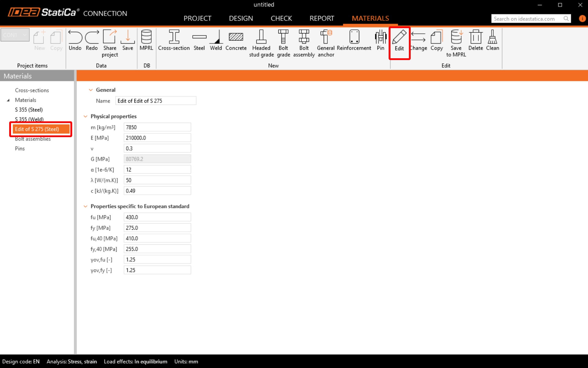588x368 pixels.
Task: Switch to the REPORT tab
Action: pos(322,18)
